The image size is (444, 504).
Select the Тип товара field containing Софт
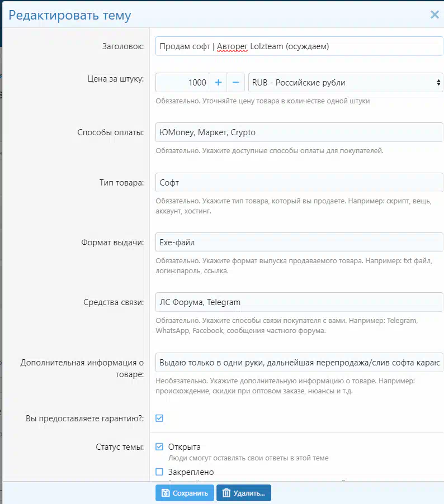click(299, 183)
